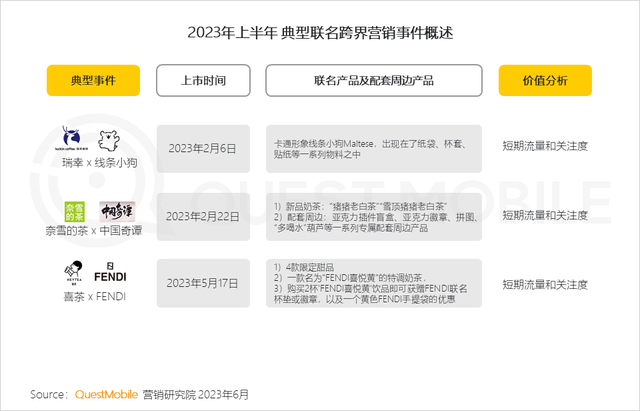Click the 猪猪老白茶 product description box
Image resolution: width=640 pixels, height=411 pixels.
[374, 217]
